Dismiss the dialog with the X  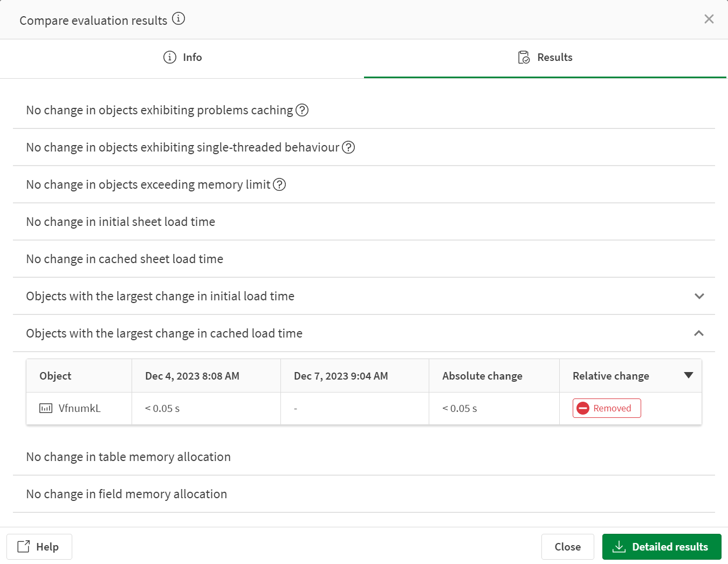(709, 19)
